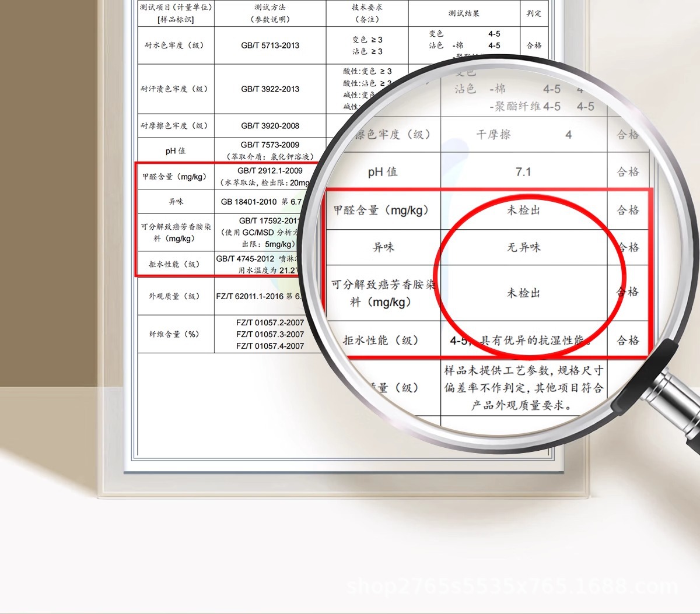This screenshot has height=614, width=700.
Task: Click standard code 'GB/T 17592-2011'
Action: 270,220
